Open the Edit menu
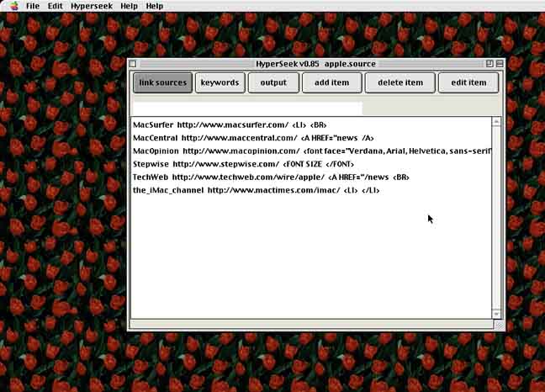Screen dimensions: 545x392 click(56, 6)
